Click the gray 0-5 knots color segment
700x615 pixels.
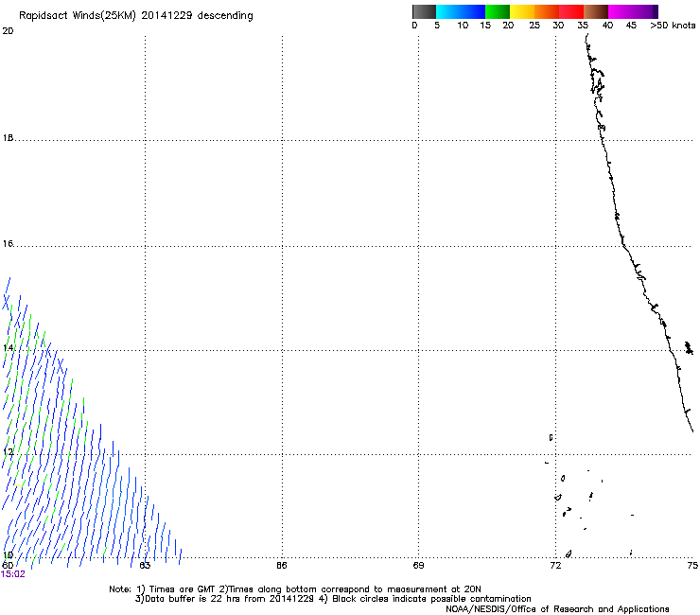pyautogui.click(x=424, y=11)
